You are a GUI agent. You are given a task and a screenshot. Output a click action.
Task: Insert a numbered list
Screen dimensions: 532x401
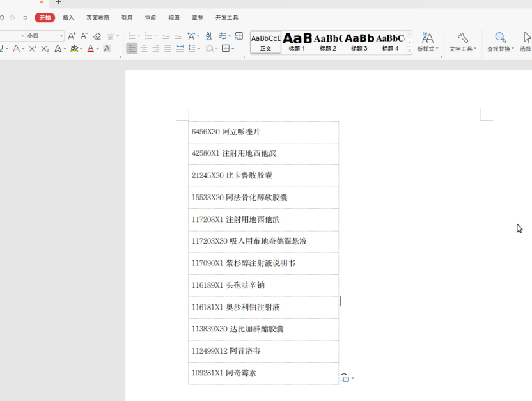(148, 36)
